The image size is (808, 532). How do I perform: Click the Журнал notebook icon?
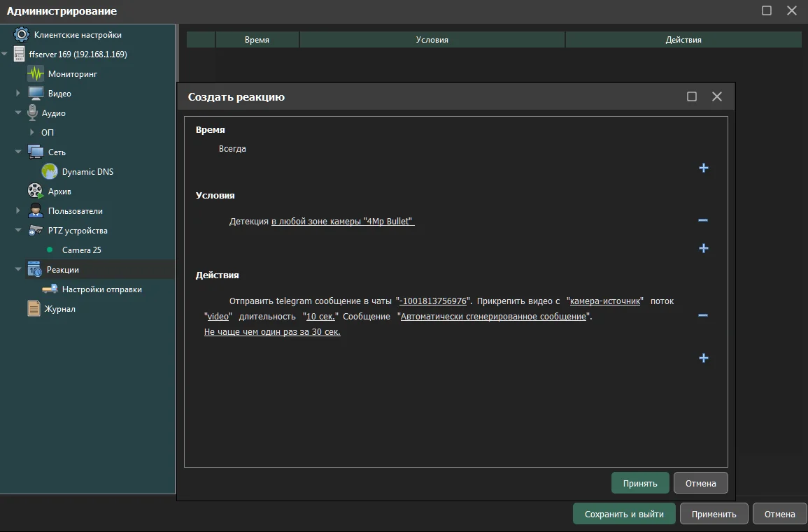(x=34, y=308)
